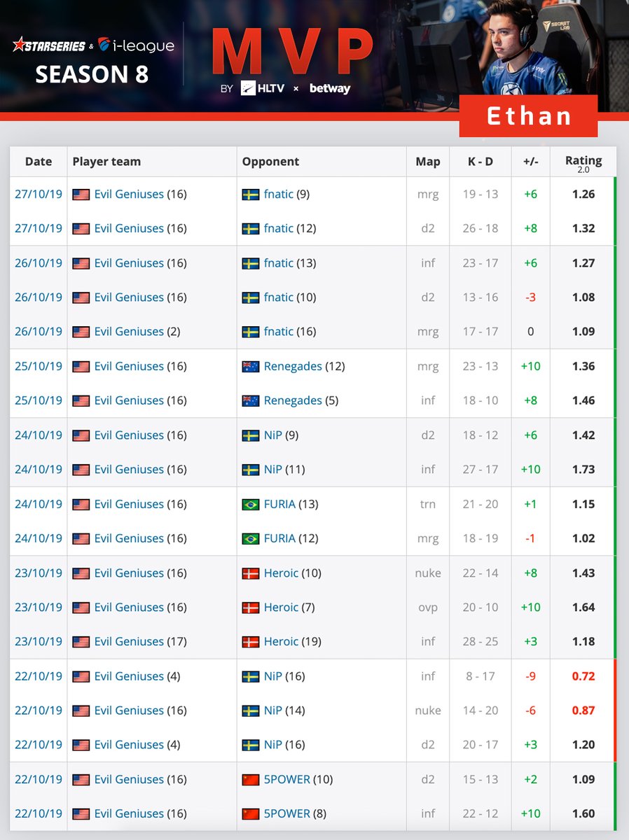Open date 22/10/19 in 5POWER (8) row
The height and width of the screenshot is (840, 629).
point(39,813)
